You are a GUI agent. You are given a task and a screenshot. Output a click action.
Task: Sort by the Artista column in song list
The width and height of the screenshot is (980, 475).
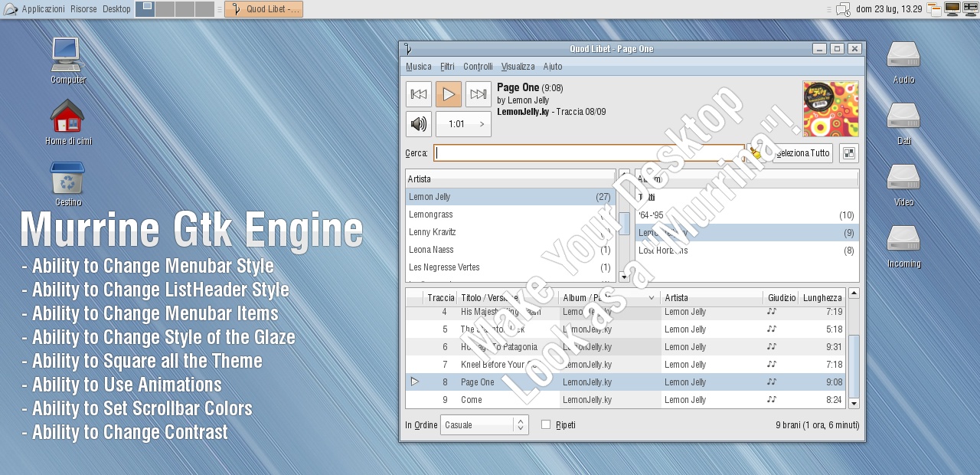[712, 297]
